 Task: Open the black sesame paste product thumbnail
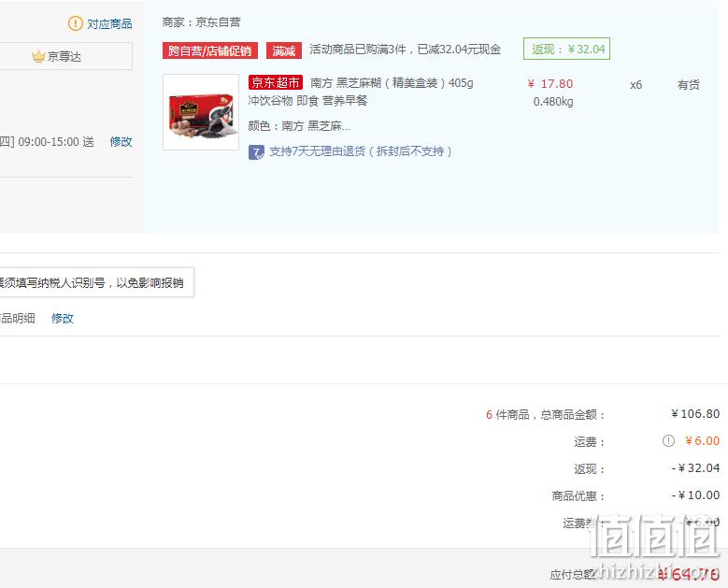pos(201,112)
